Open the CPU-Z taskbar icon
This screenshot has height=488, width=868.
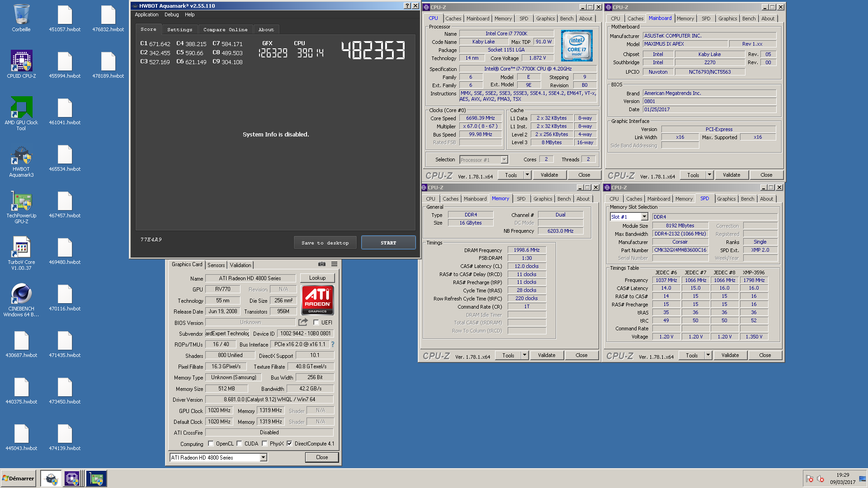pyautogui.click(x=72, y=479)
